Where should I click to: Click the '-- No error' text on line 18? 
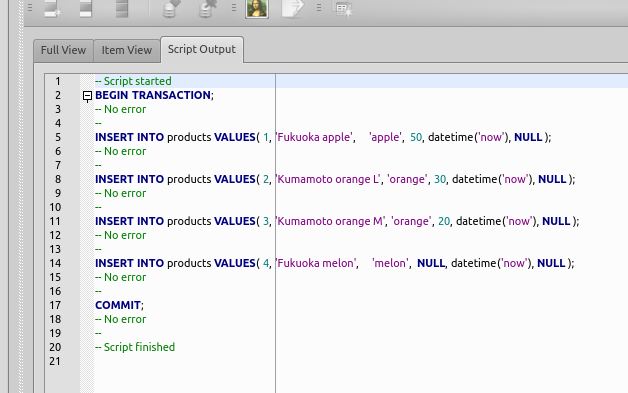[x=121, y=319]
